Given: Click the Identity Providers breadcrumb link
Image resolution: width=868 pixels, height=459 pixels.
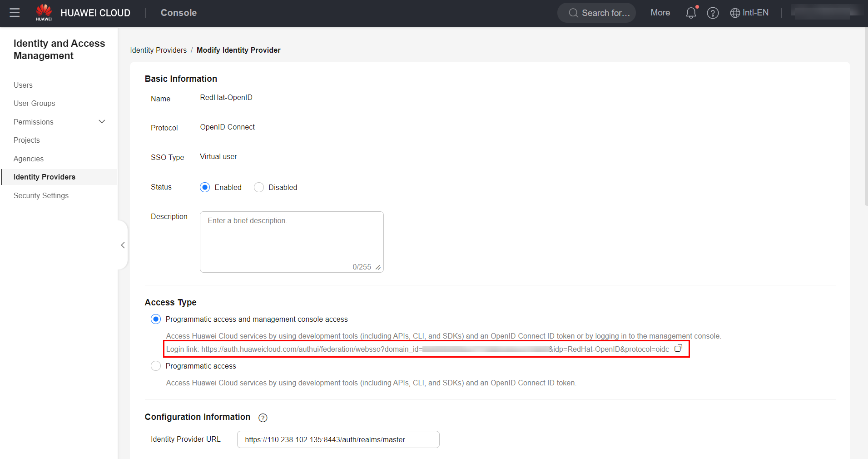Looking at the screenshot, I should tap(158, 50).
